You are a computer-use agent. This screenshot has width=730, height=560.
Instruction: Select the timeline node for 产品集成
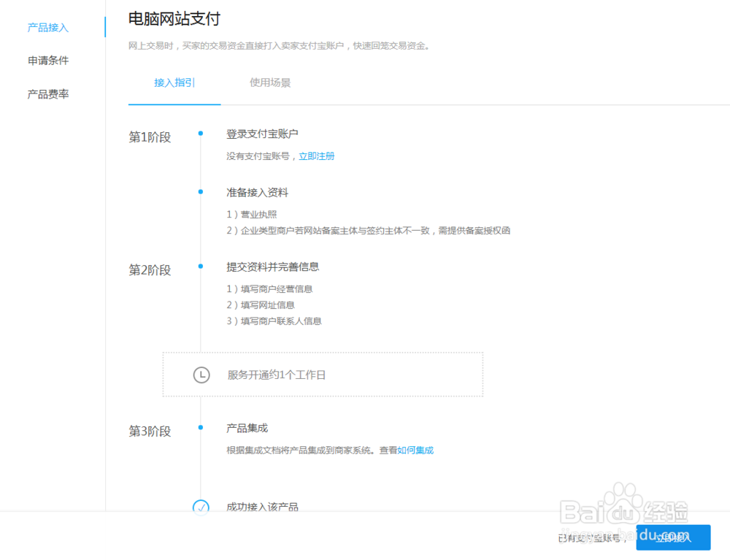click(200, 428)
